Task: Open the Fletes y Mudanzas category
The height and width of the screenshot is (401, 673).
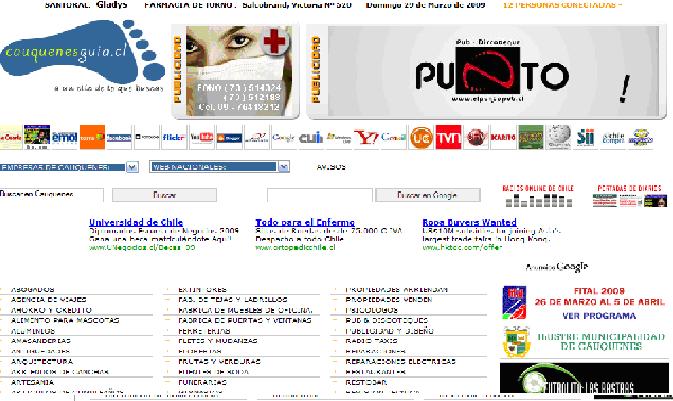Action: point(218,341)
